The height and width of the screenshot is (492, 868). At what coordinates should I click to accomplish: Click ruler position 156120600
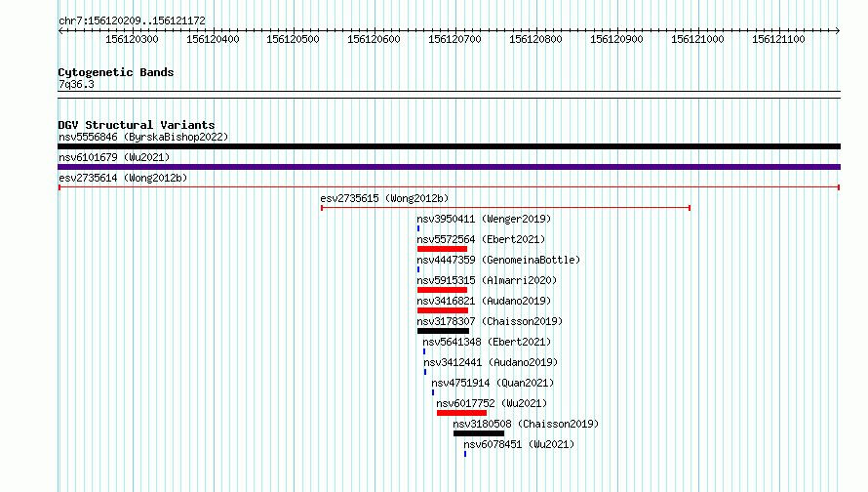tap(374, 39)
